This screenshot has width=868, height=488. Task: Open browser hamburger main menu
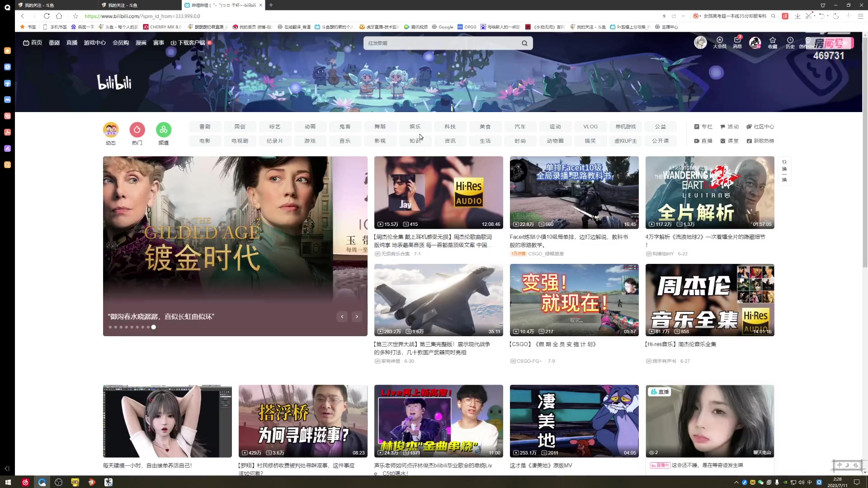(x=860, y=16)
